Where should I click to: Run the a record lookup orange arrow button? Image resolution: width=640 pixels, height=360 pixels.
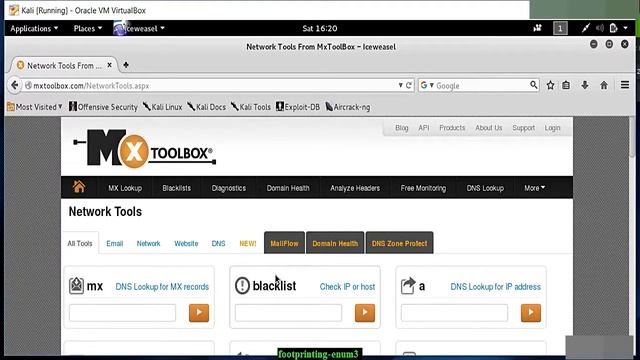pyautogui.click(x=531, y=313)
